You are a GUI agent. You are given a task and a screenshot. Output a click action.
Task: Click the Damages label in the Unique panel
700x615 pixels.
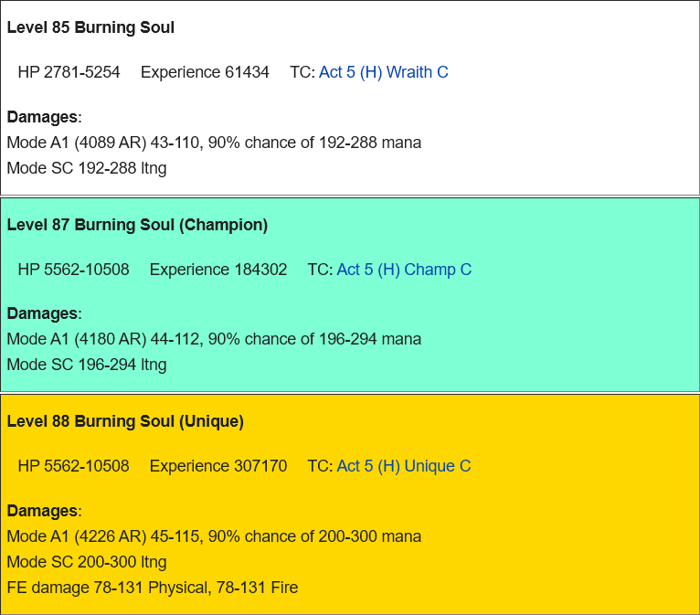tap(44, 511)
